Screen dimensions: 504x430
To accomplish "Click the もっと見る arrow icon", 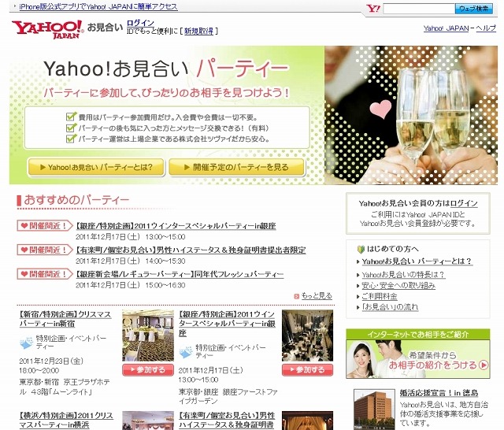I will [297, 296].
